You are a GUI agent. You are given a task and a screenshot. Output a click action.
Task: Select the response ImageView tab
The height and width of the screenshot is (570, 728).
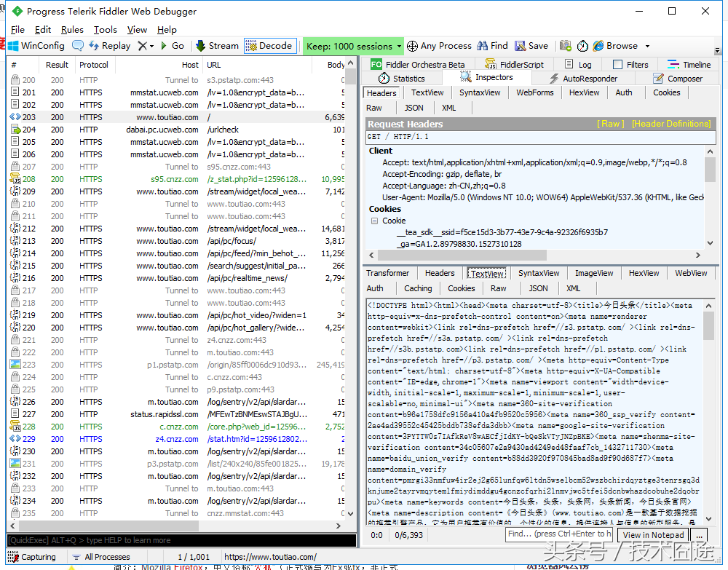click(594, 273)
